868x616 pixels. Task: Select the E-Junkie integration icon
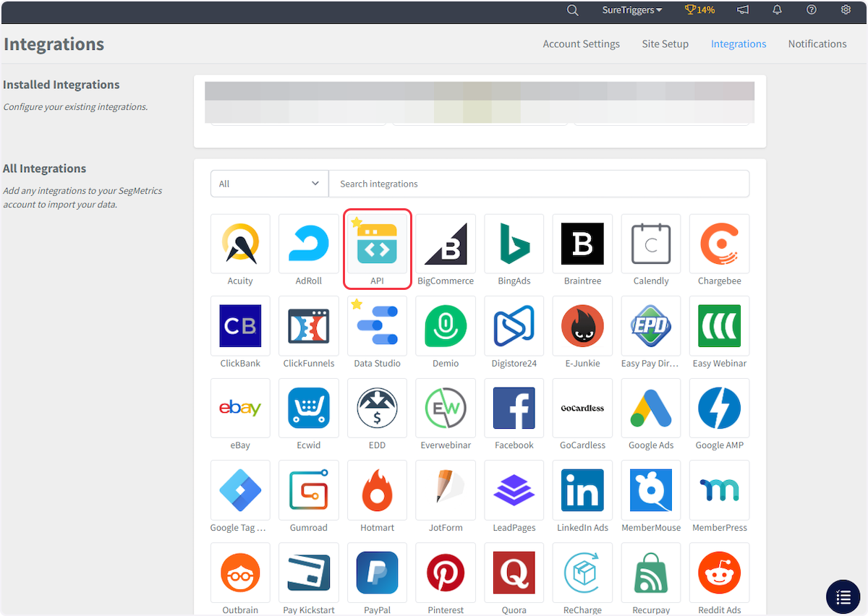click(x=582, y=326)
